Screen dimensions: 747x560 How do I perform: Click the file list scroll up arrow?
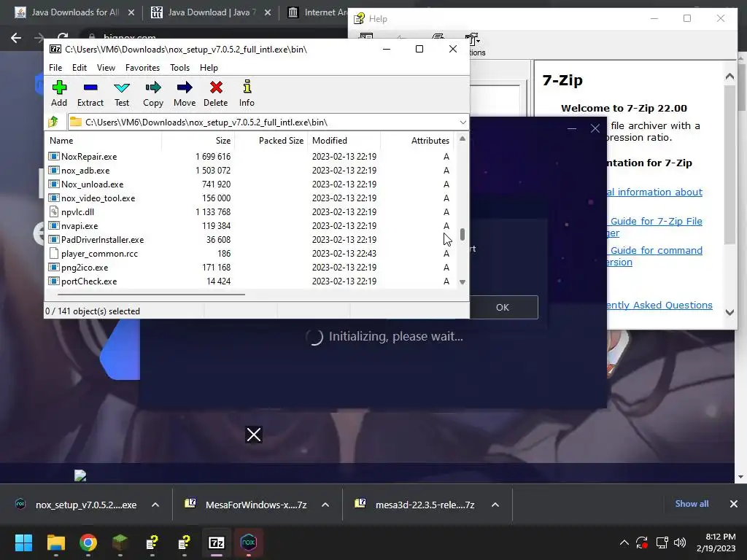point(462,139)
